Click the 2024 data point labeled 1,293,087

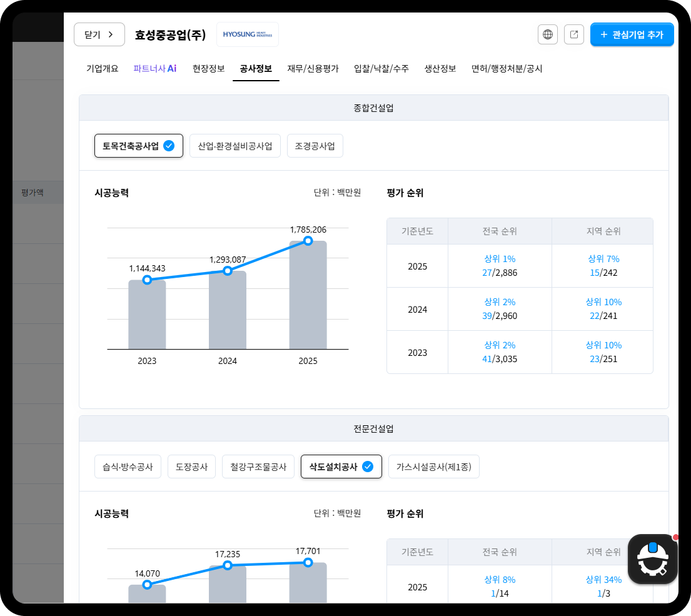228,271
